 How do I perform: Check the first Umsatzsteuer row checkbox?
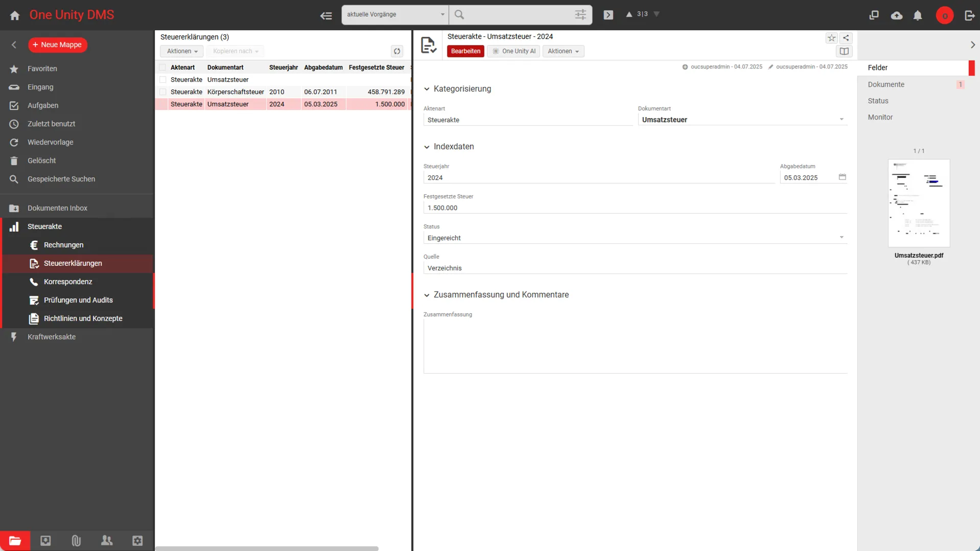click(x=162, y=80)
